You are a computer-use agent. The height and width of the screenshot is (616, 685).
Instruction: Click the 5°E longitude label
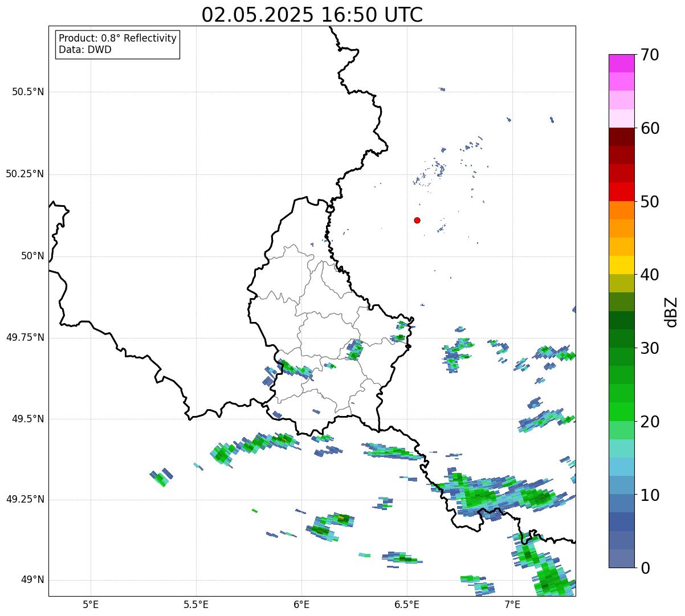coord(91,604)
